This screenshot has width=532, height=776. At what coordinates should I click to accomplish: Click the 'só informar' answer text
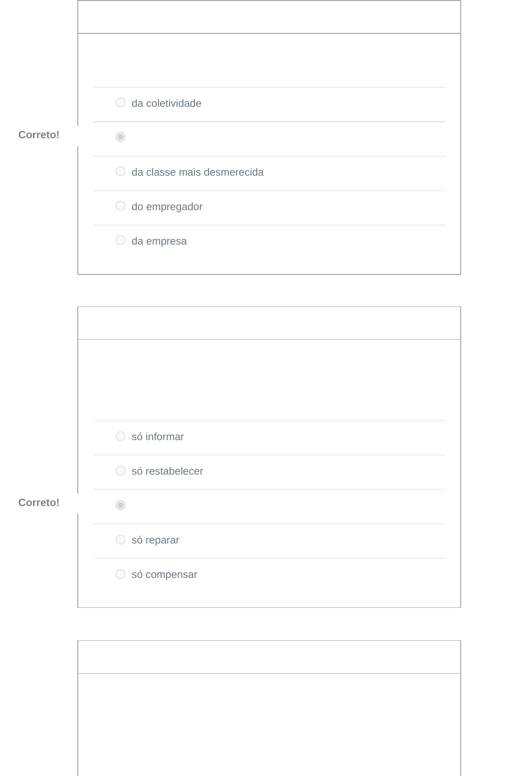[158, 437]
